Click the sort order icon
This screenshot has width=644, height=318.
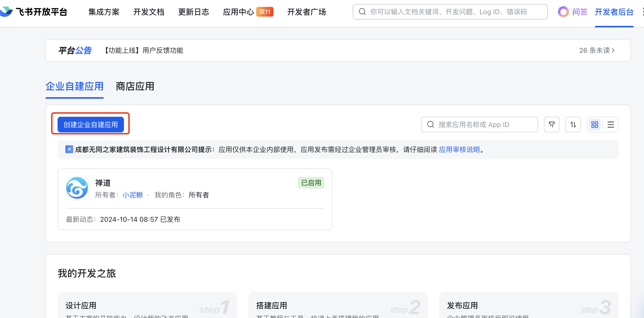[x=573, y=125]
